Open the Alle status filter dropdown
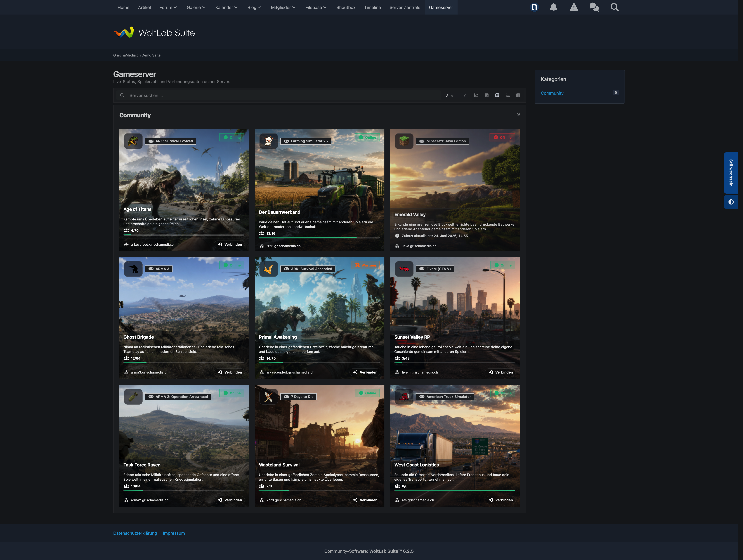 point(456,96)
